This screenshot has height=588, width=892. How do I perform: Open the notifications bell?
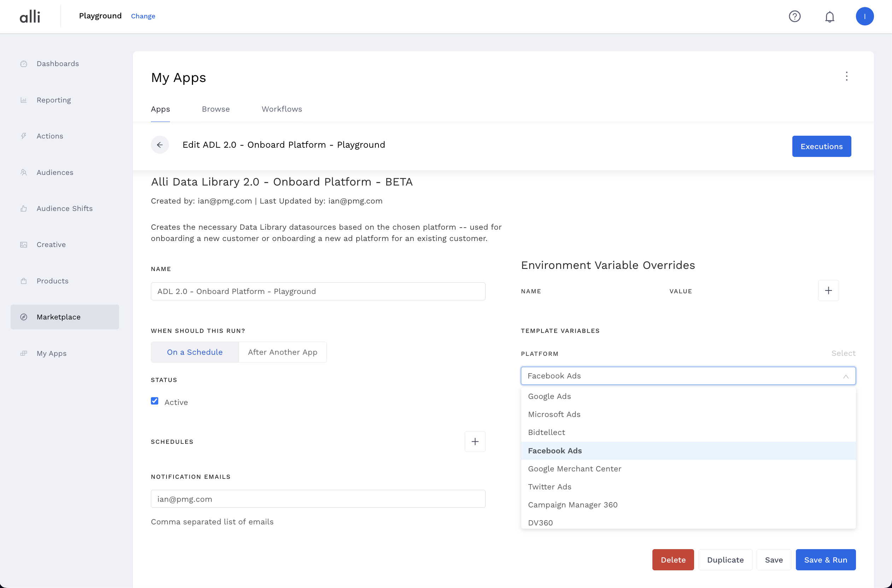click(x=829, y=17)
